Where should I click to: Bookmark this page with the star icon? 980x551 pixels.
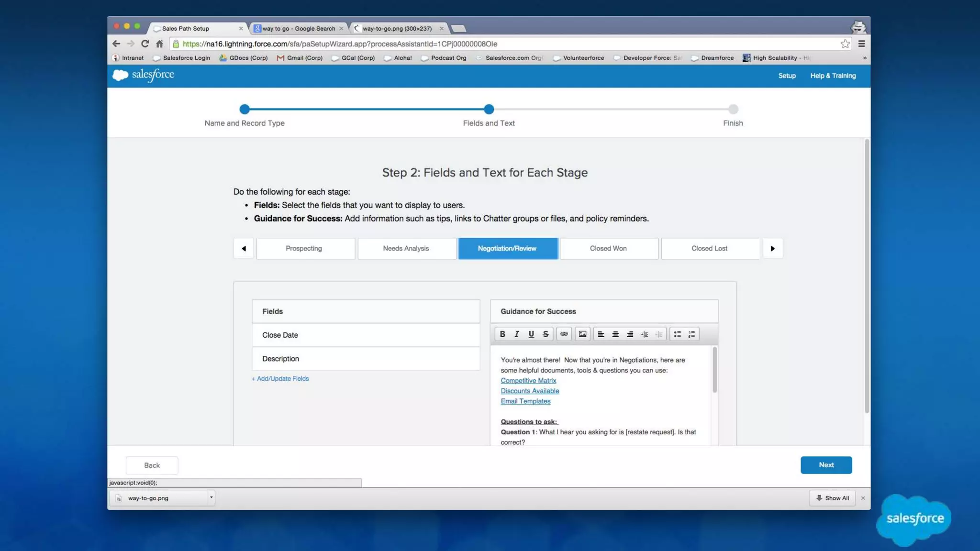click(845, 44)
